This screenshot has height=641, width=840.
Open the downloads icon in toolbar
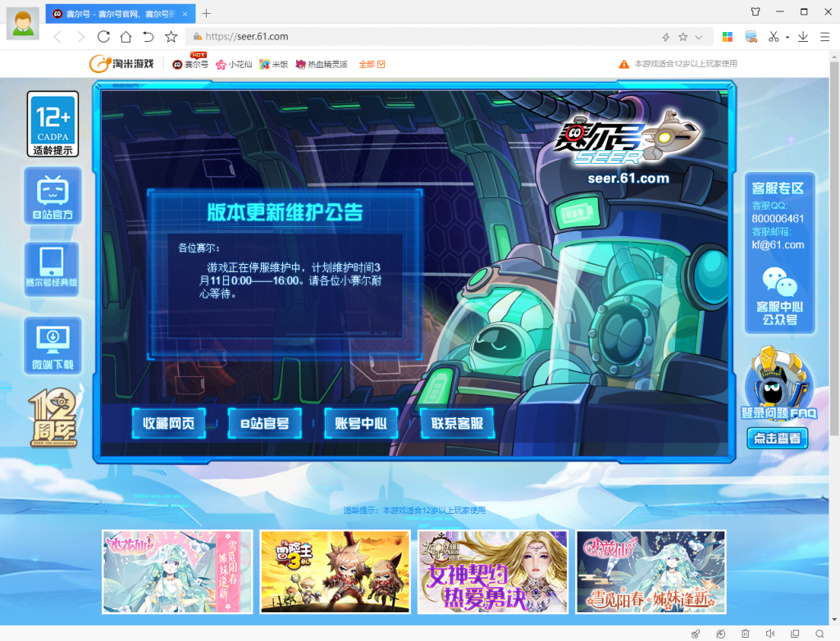pos(803,37)
